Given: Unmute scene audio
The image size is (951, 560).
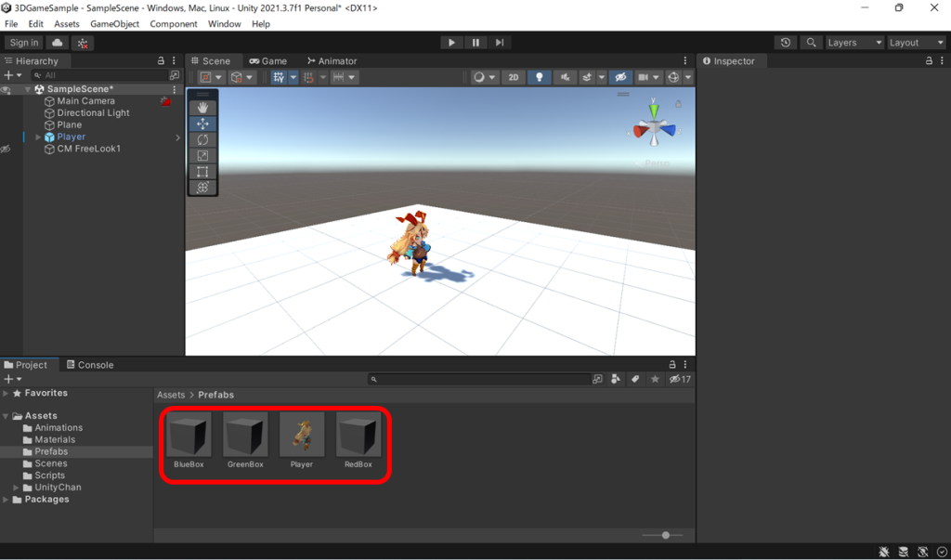Looking at the screenshot, I should tap(564, 77).
